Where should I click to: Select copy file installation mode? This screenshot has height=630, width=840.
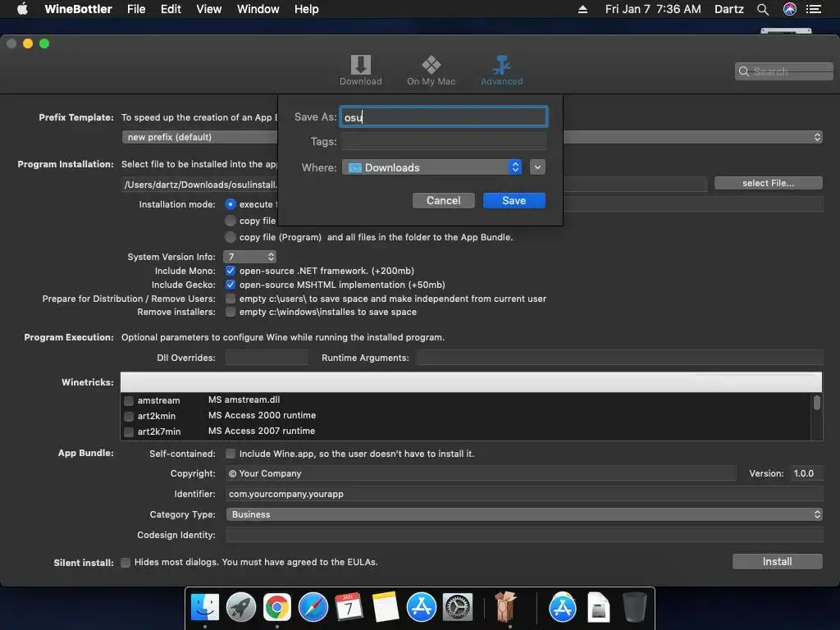[231, 221]
